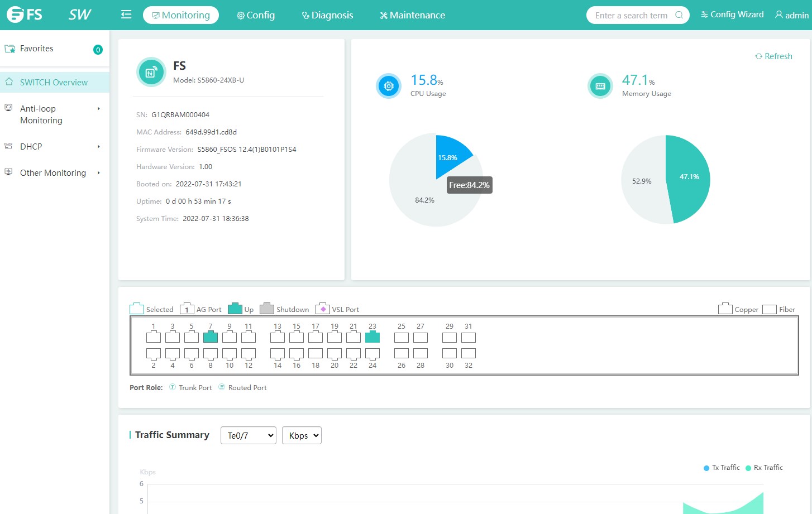This screenshot has height=514, width=812.
Task: Switch to the Diagnosis tab
Action: point(327,15)
